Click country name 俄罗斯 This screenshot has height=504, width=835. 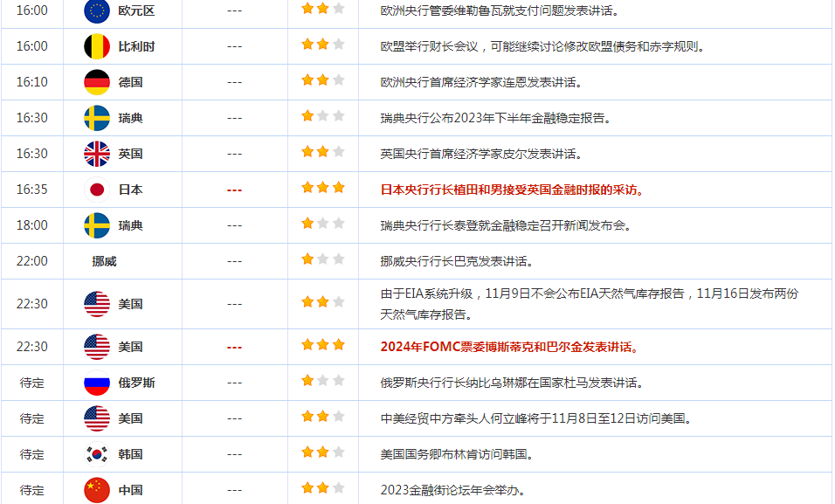tap(136, 383)
